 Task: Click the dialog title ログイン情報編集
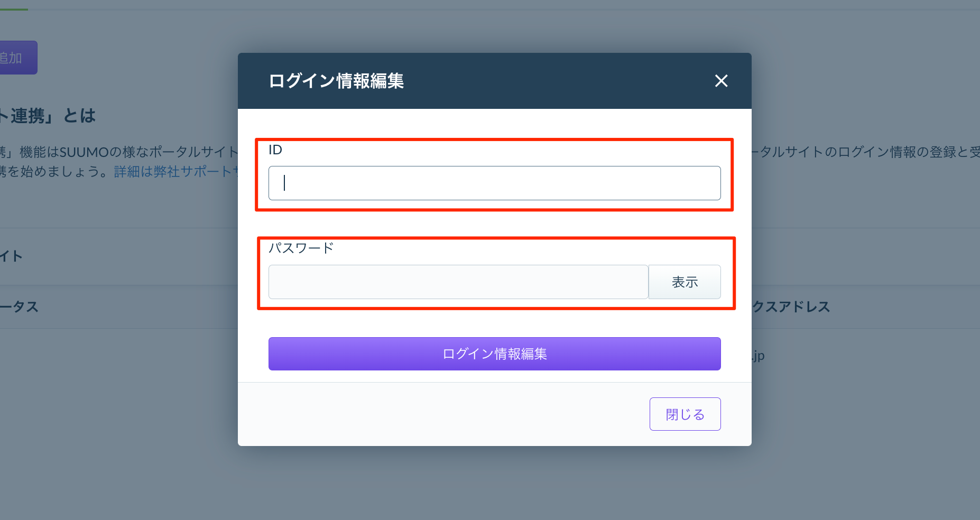pos(336,81)
